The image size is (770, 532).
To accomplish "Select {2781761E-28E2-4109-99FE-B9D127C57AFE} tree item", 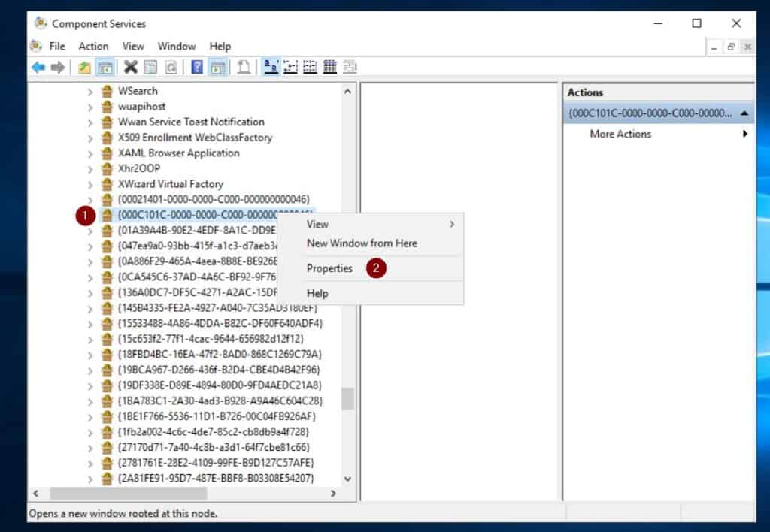I will coord(216,463).
